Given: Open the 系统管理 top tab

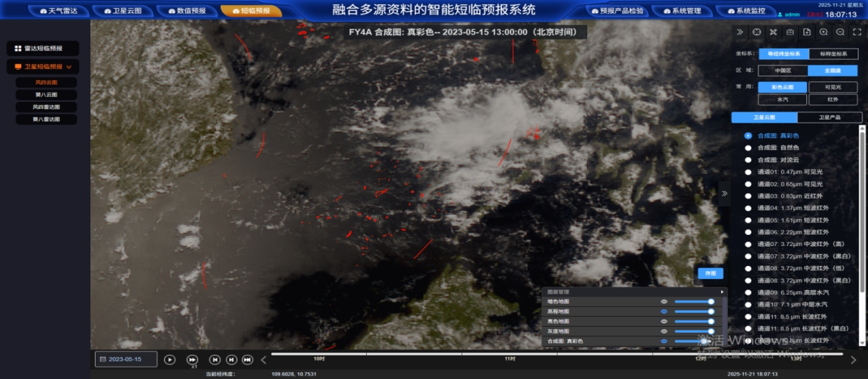Looking at the screenshot, I should pyautogui.click(x=682, y=10).
